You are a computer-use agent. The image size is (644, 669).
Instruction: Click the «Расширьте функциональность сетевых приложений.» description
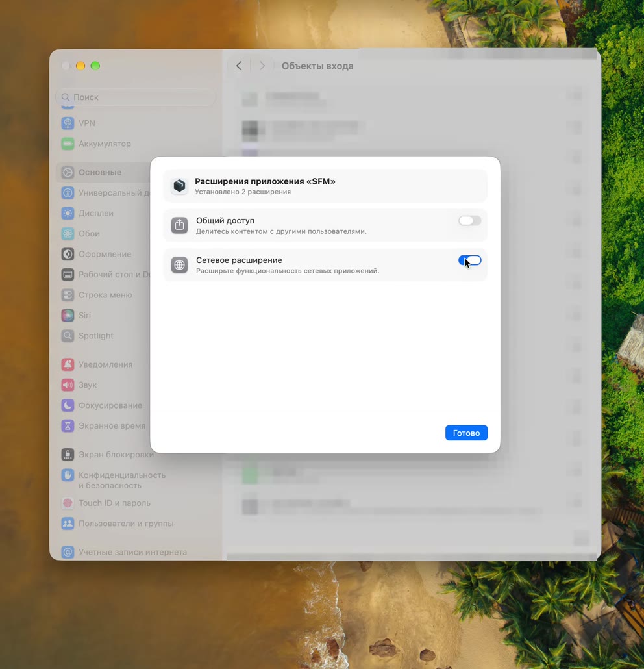click(x=288, y=271)
